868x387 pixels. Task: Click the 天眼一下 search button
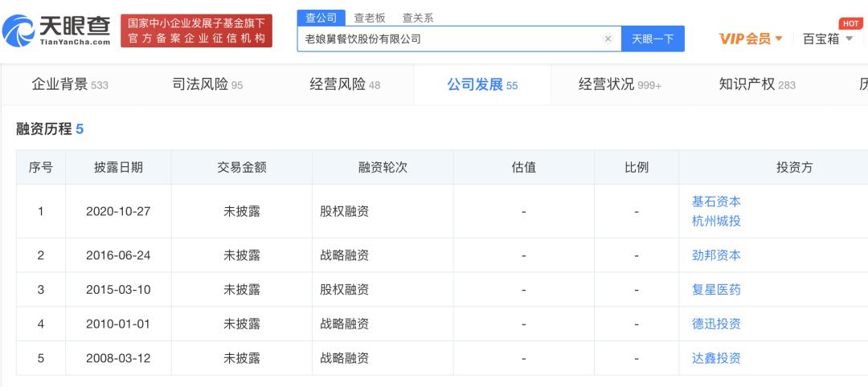click(x=653, y=39)
